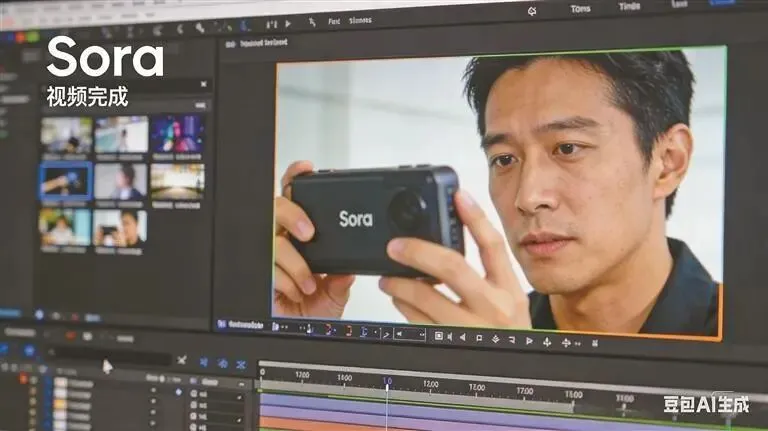The image size is (768, 431).
Task: Click the diamond layers icon under preview
Action: pos(495,339)
